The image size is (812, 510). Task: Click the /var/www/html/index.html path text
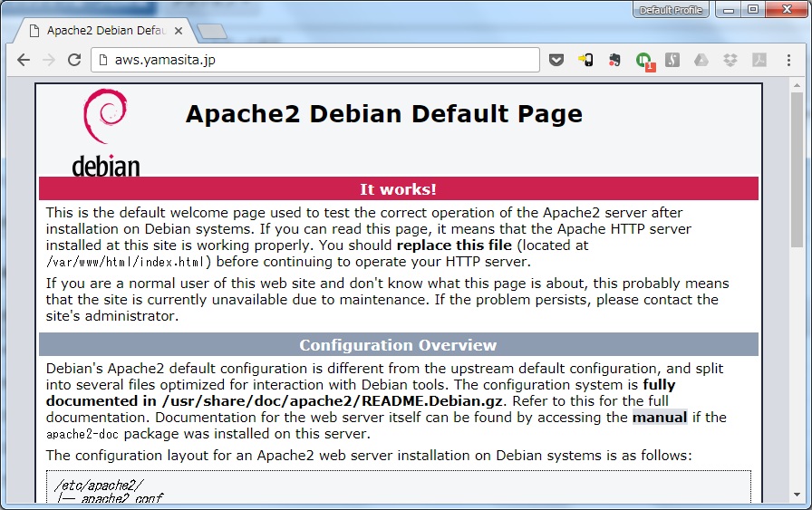pos(126,262)
